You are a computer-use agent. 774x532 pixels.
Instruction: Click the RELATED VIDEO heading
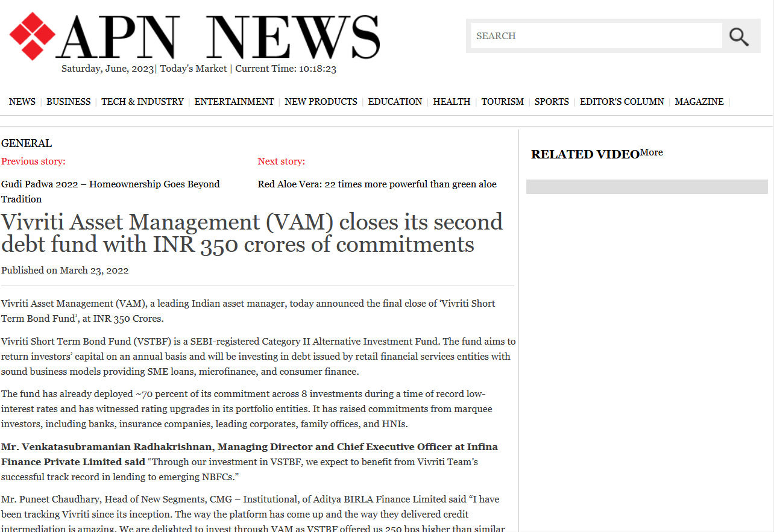(585, 154)
